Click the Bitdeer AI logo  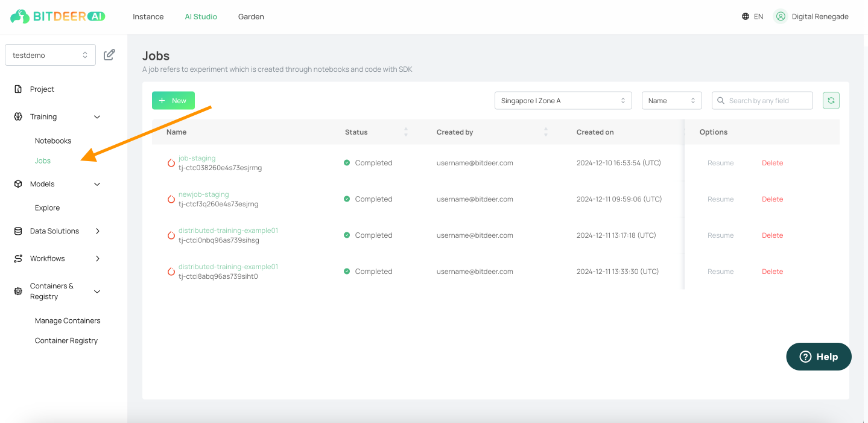pyautogui.click(x=58, y=16)
